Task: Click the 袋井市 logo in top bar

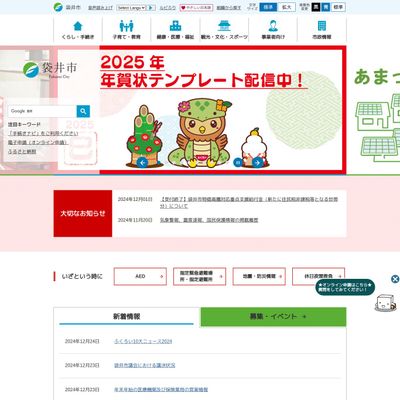Action: [67, 7]
